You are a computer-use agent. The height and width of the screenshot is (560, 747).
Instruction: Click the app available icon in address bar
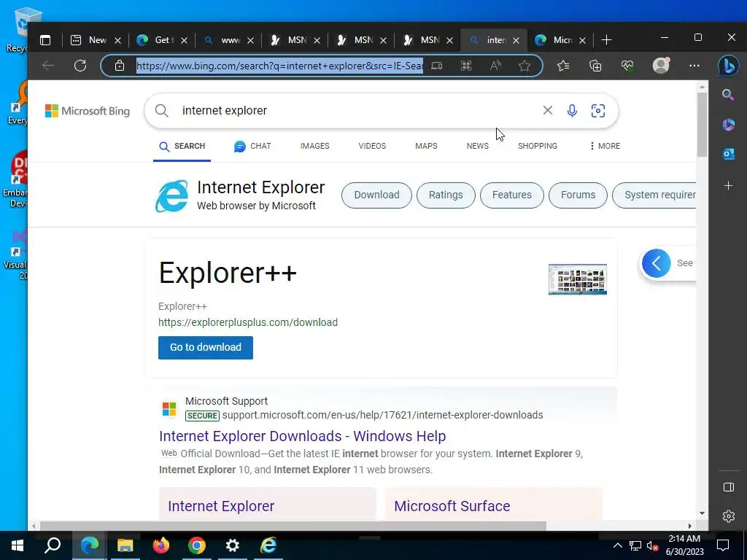[437, 66]
